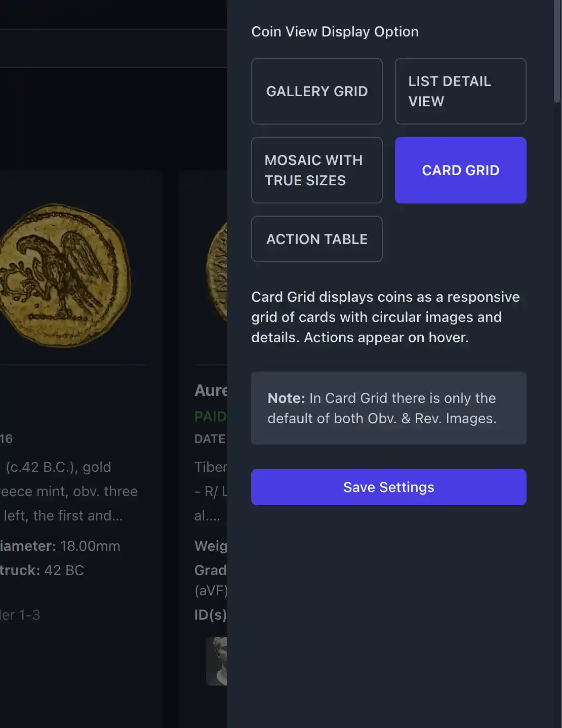
Task: Click the Struck 42 BC detail line
Action: (42, 570)
